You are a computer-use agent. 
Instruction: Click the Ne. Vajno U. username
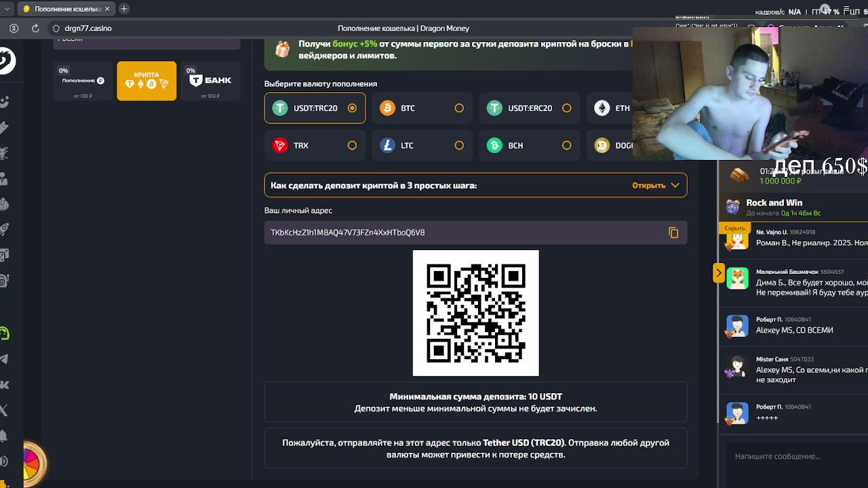[x=771, y=232]
